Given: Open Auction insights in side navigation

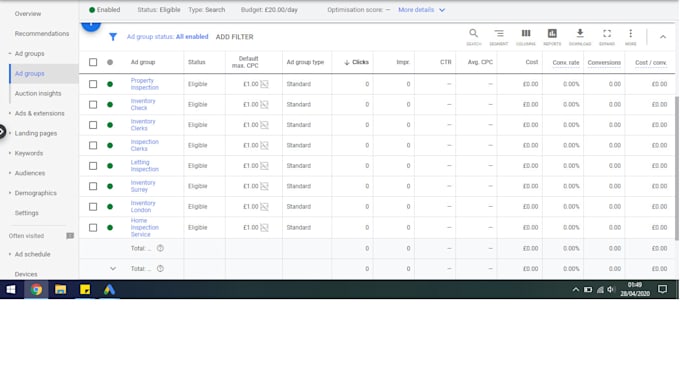Looking at the screenshot, I should point(38,93).
